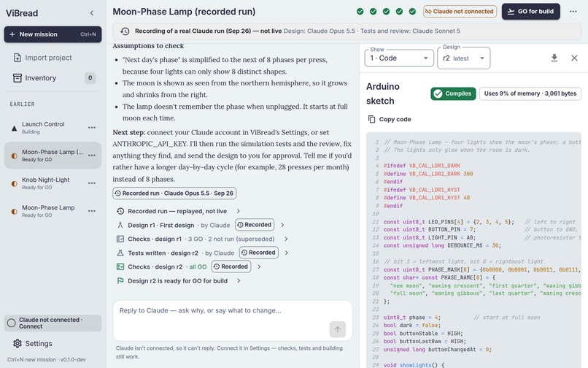Screen dimensions: 588x368
Task: Click the Settings gear icon
Action: (x=18, y=343)
